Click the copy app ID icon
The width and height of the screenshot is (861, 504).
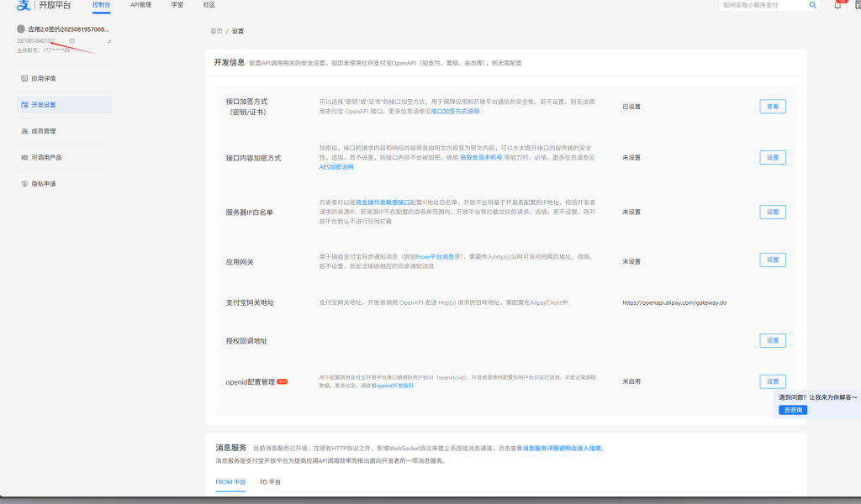point(71,40)
